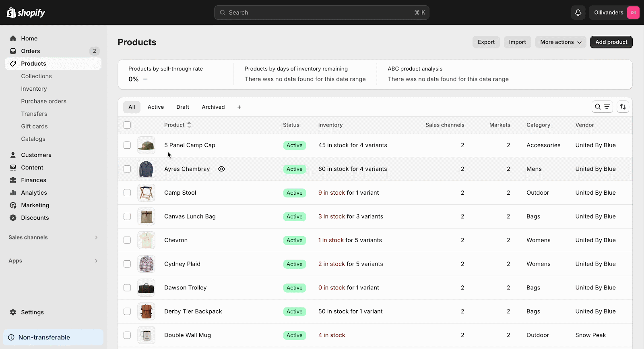Viewport: 644px width, 349px height.
Task: Click the Products tag icon
Action: (13, 63)
